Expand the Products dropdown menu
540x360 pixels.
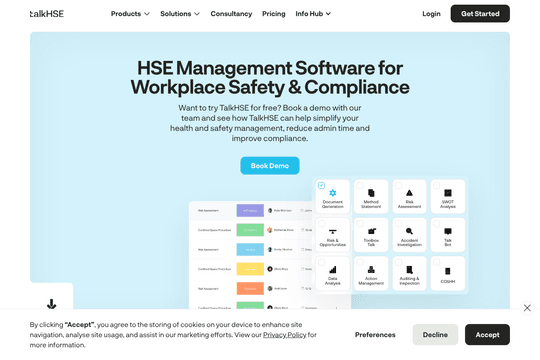[130, 14]
